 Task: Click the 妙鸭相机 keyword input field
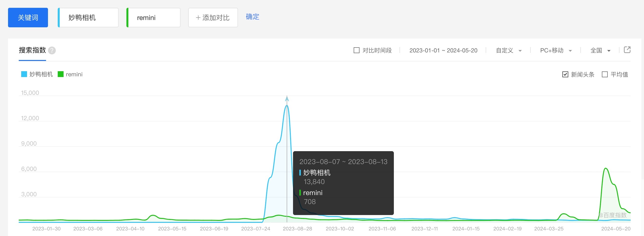tap(88, 18)
